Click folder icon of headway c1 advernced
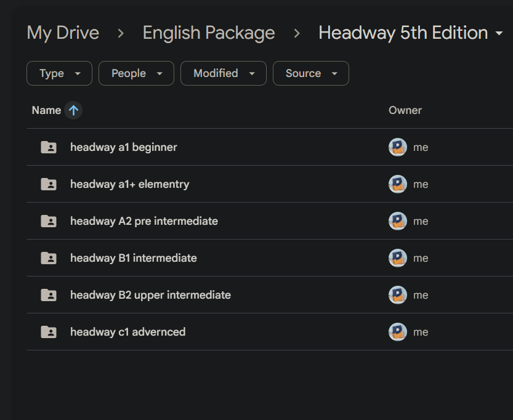Viewport: 513px width, 420px height. pos(49,332)
